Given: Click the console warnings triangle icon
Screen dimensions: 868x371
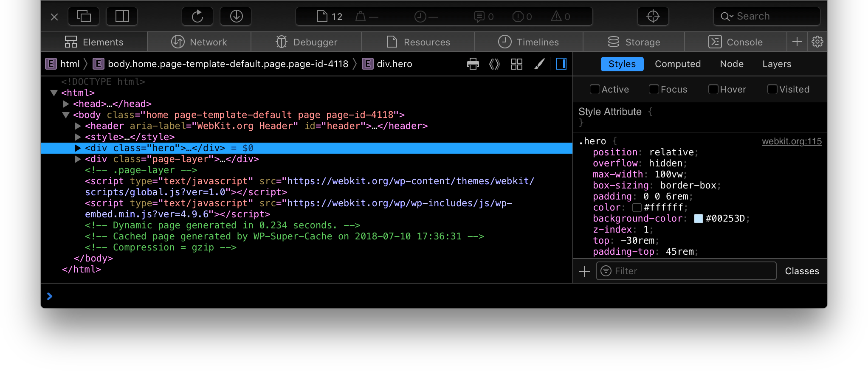Looking at the screenshot, I should coord(556,17).
